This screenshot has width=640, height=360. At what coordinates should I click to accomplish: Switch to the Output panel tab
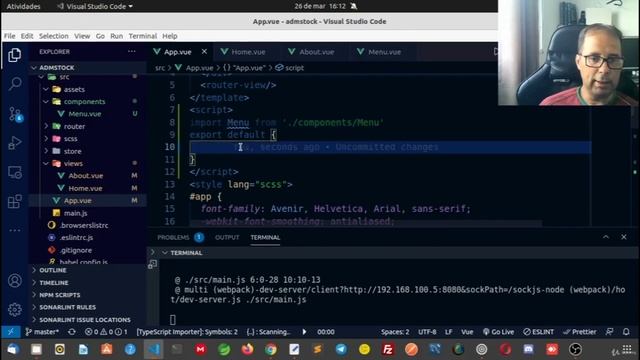[x=227, y=237]
